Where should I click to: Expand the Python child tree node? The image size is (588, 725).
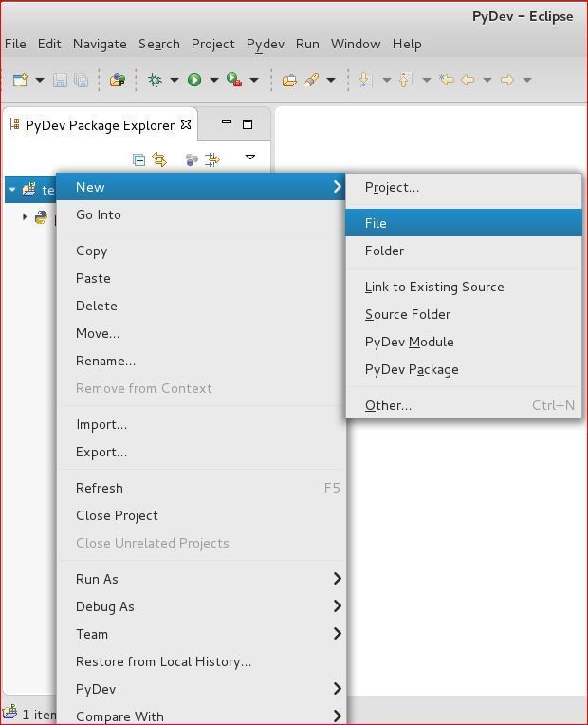click(x=25, y=217)
